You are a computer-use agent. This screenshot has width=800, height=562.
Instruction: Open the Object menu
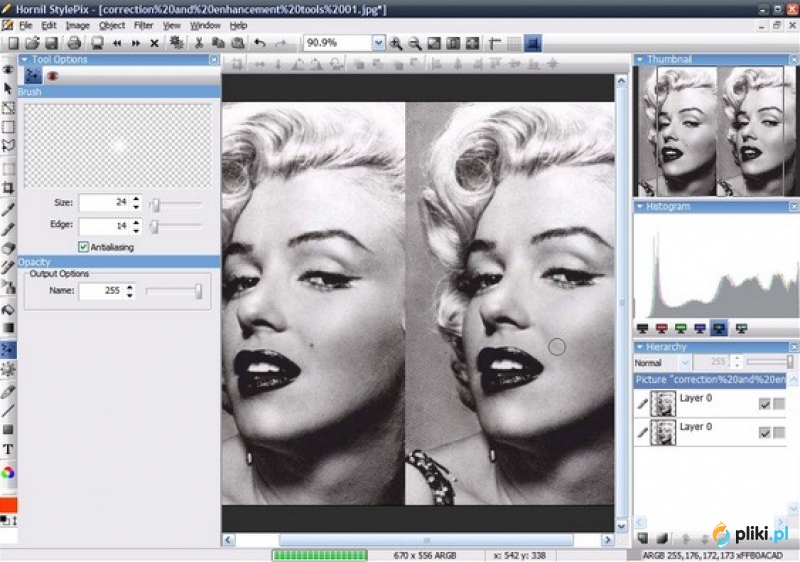[x=112, y=25]
